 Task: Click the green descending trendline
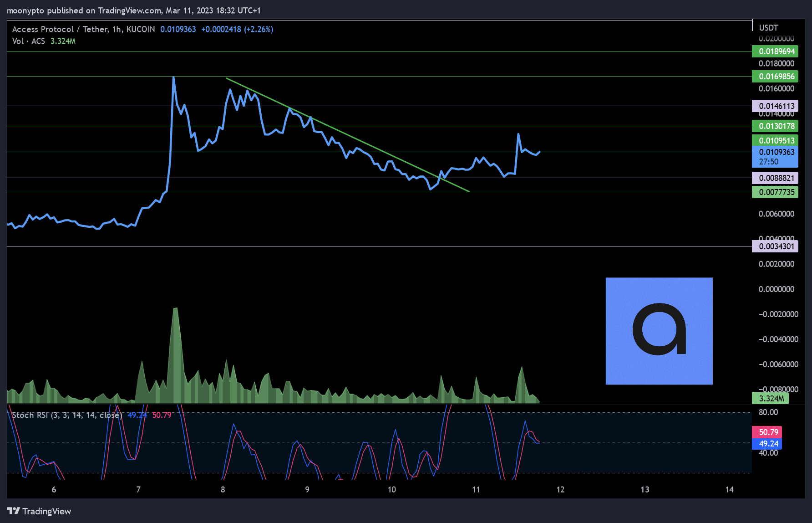347,134
